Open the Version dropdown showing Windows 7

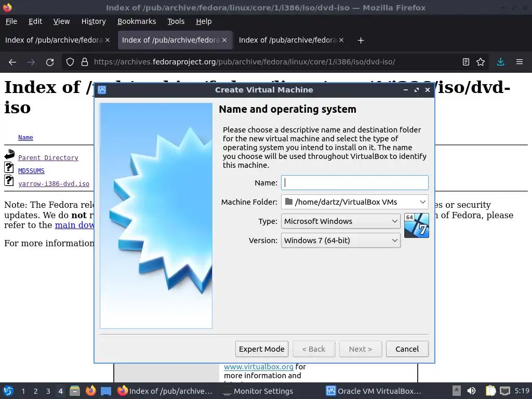point(341,241)
